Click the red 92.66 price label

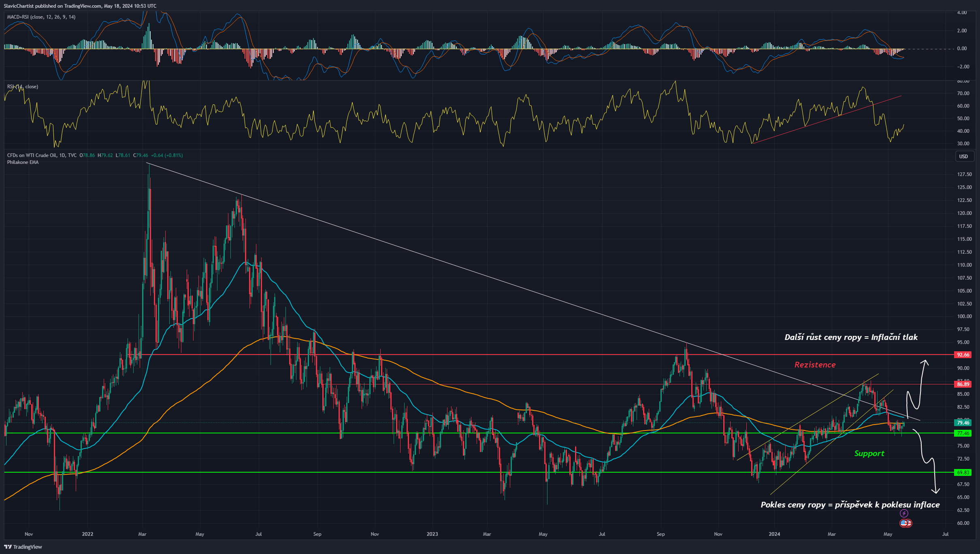click(963, 355)
